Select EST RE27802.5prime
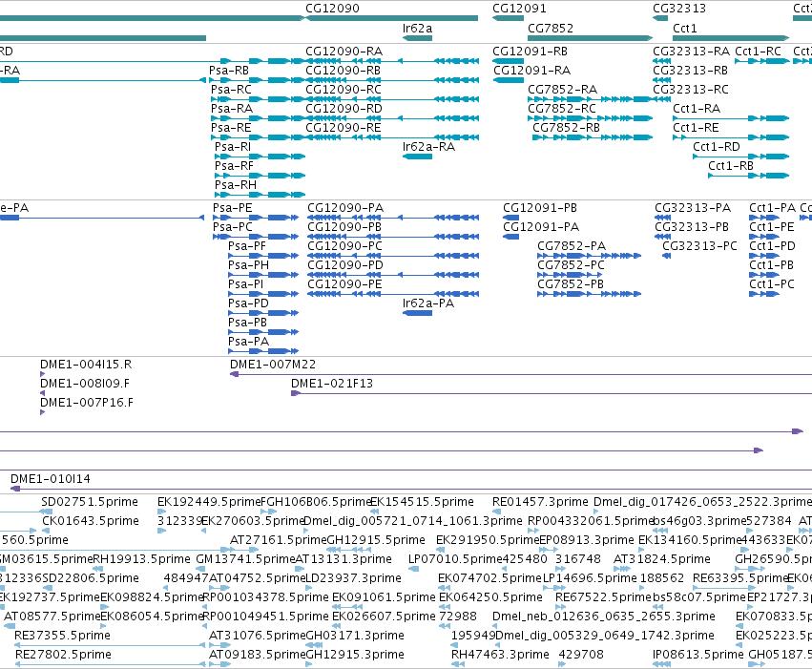The width and height of the screenshot is (812, 669). click(x=63, y=655)
